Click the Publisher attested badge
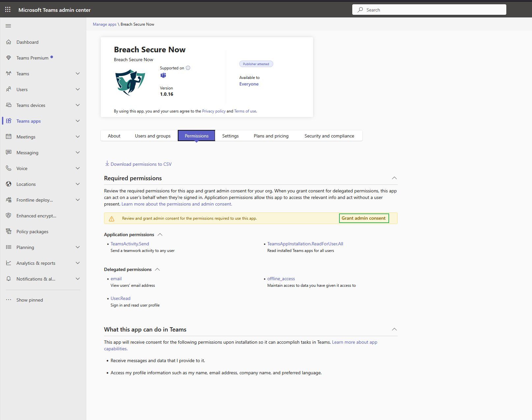The width and height of the screenshot is (532, 420). click(256, 64)
